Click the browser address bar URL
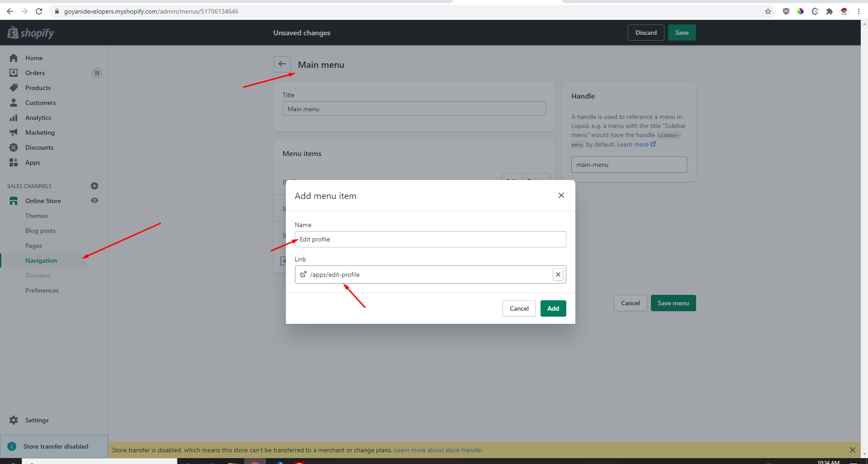This screenshot has height=464, width=868. [x=151, y=11]
